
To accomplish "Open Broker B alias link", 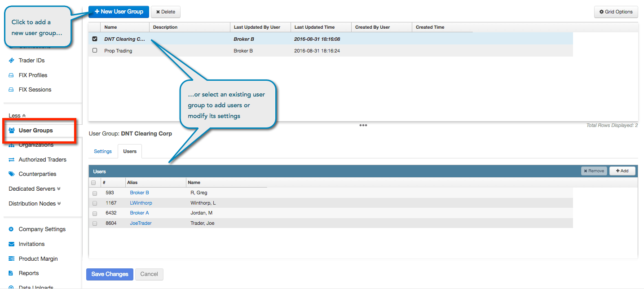I will [x=139, y=193].
